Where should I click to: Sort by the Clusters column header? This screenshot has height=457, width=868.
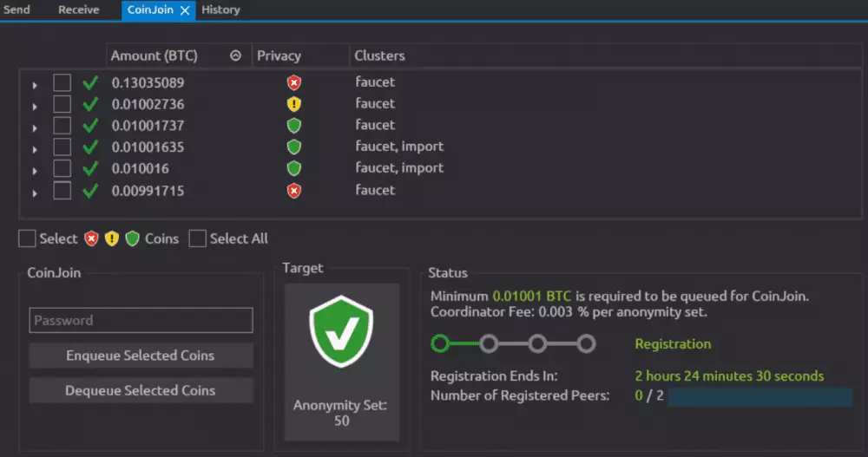point(606,55)
